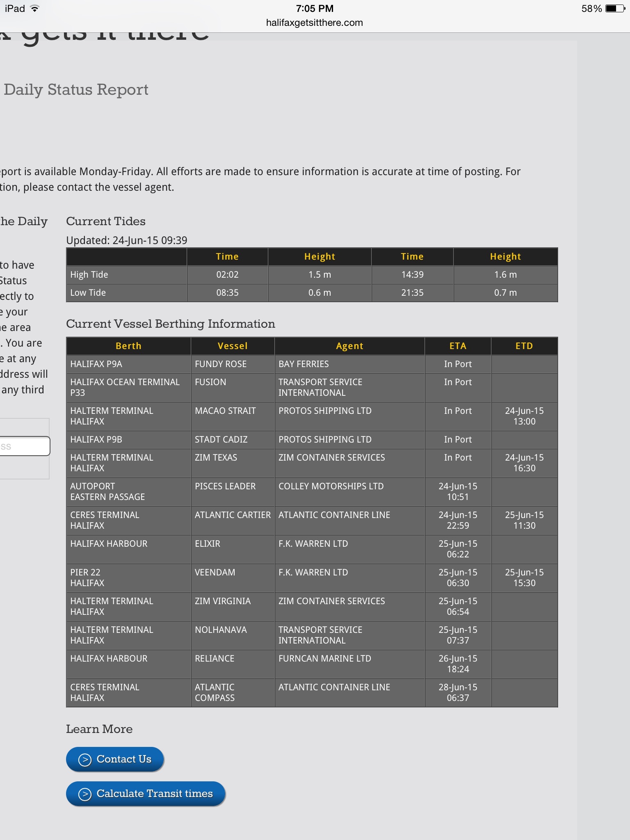Select the Vessel column header
Image resolution: width=630 pixels, height=840 pixels.
coord(233,346)
